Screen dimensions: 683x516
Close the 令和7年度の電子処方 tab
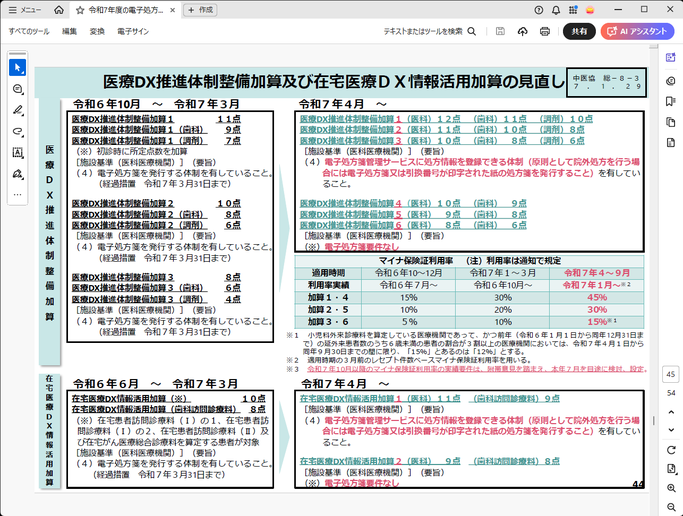[172, 10]
